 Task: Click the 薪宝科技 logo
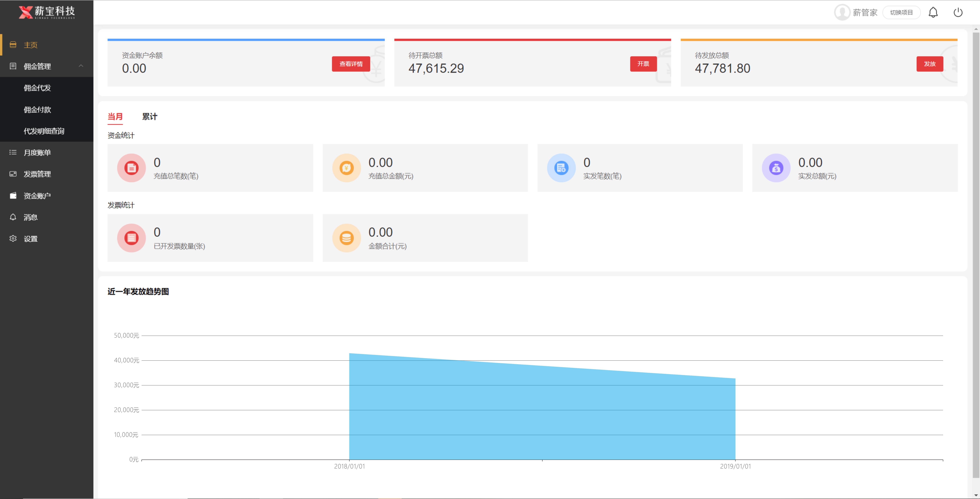tap(47, 12)
